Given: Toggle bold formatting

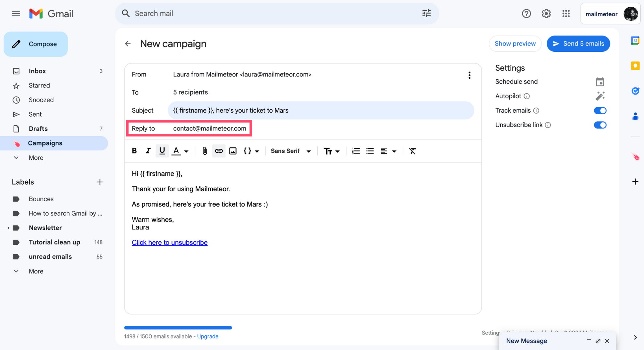Looking at the screenshot, I should (x=134, y=151).
